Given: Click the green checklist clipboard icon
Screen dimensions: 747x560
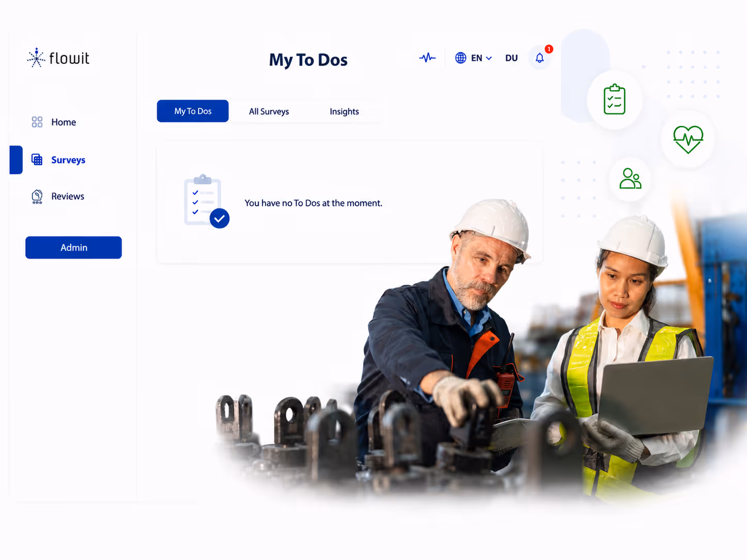Looking at the screenshot, I should click(x=614, y=99).
